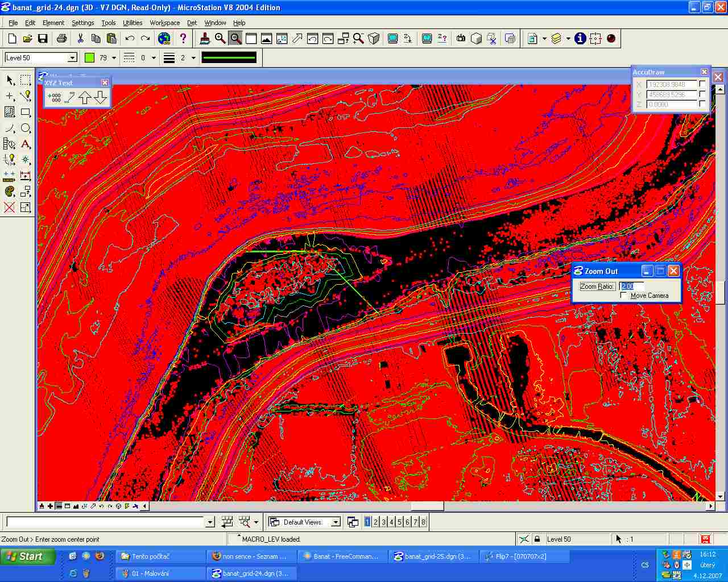Screen dimensions: 728x582
Task: Toggle the AccuDraw X lock checkbox
Action: point(702,84)
